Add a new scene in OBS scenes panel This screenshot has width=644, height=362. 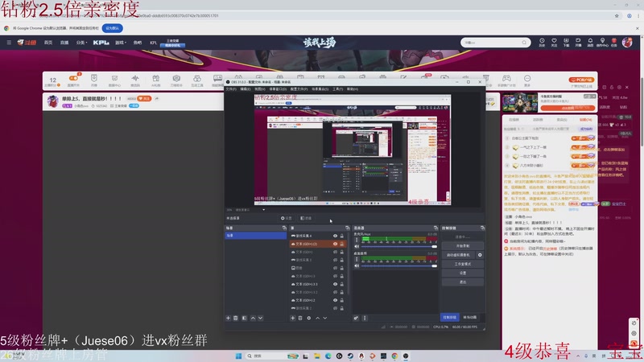[x=229, y=318]
